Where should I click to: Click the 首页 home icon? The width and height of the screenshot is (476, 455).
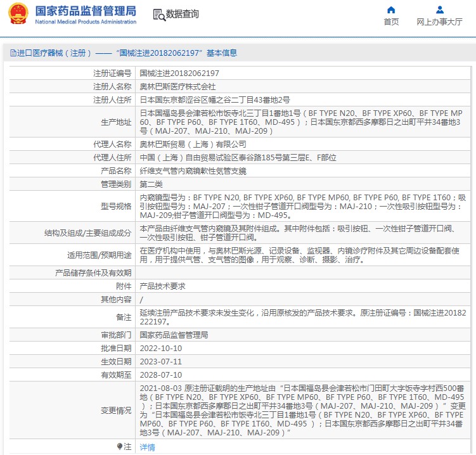391,10
